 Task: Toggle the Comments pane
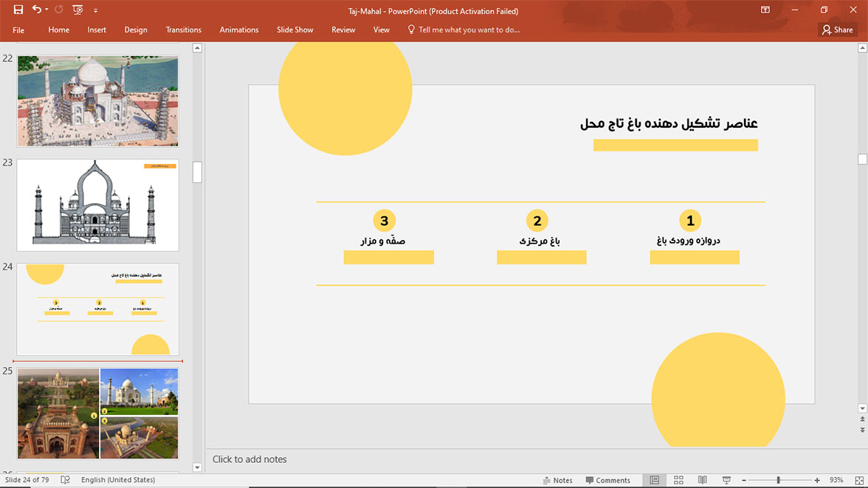[608, 480]
